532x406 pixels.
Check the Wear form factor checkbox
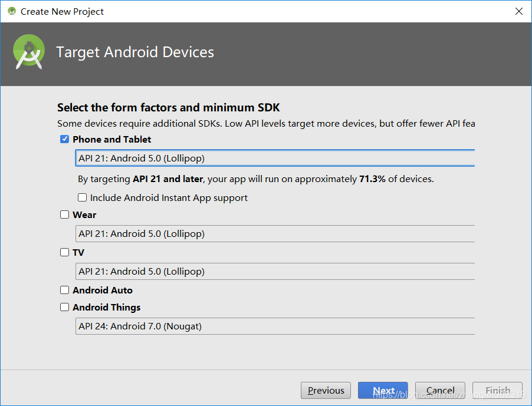(64, 214)
